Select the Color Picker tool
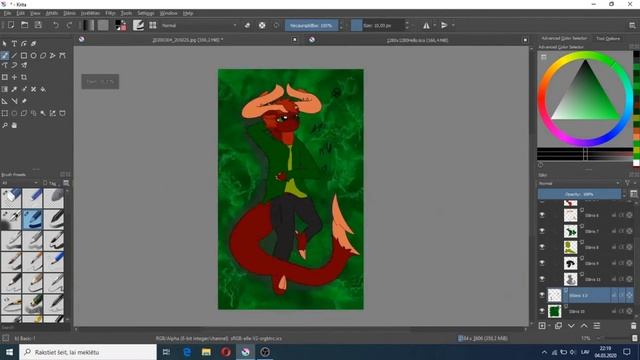640x360 pixels. point(14,89)
